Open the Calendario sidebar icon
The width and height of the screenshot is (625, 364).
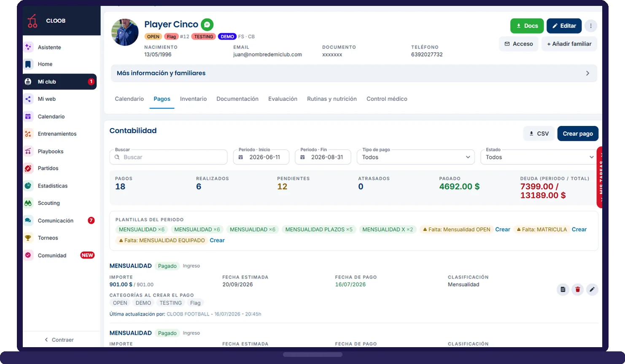28,116
